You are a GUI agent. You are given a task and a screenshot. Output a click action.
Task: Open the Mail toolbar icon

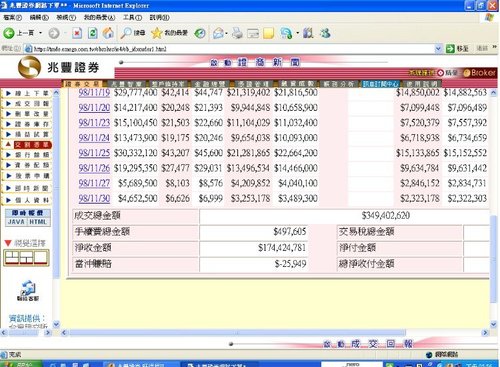click(218, 33)
